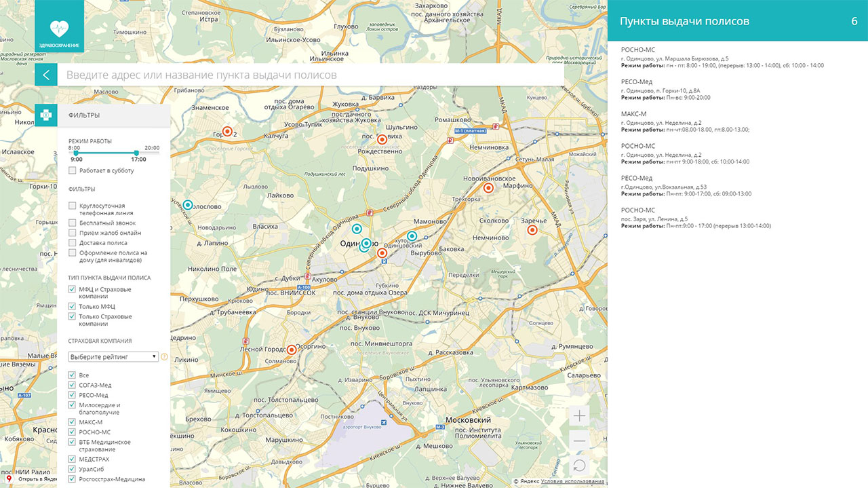Click the teal marker near Мамоново

pyautogui.click(x=412, y=236)
